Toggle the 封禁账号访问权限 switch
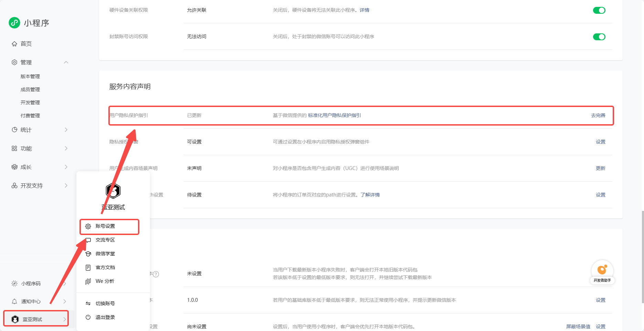The height and width of the screenshot is (331, 644). coord(599,37)
